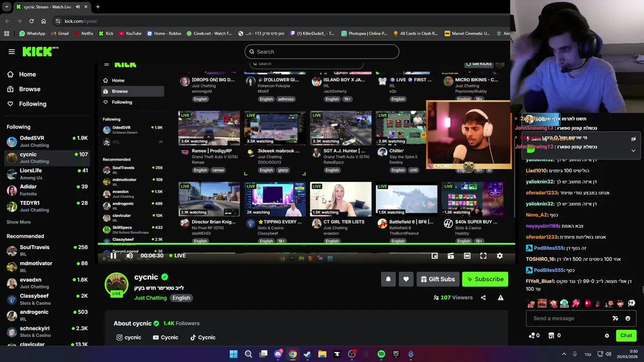Mute the cycnic Stream tab audio

(77, 7)
